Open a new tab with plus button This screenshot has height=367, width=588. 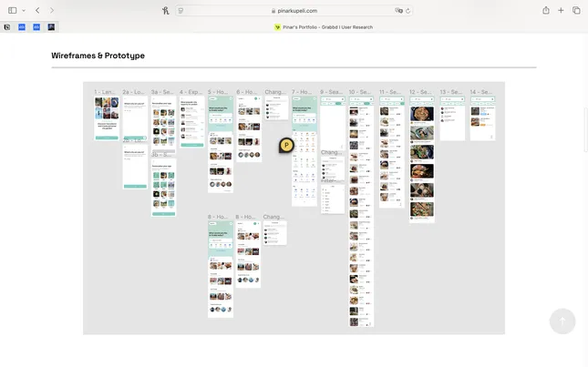click(x=561, y=10)
